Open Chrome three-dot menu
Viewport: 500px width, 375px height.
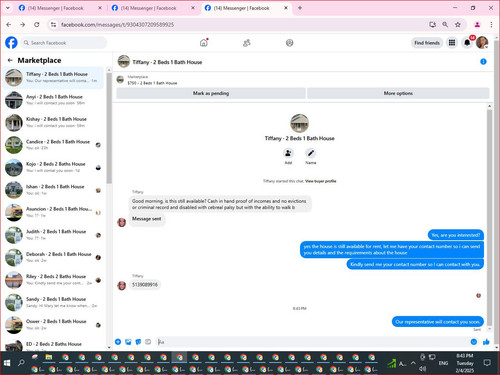click(491, 24)
